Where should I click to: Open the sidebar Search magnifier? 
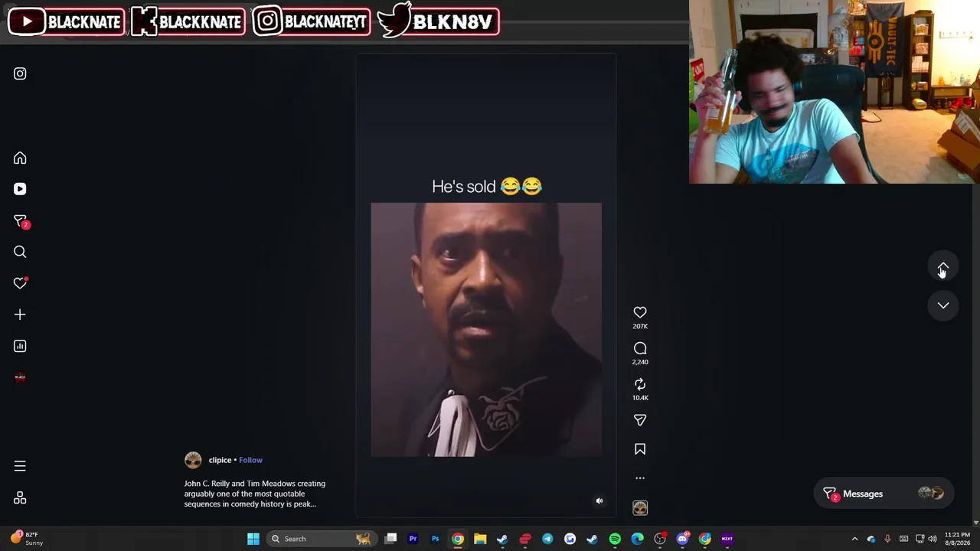click(20, 252)
